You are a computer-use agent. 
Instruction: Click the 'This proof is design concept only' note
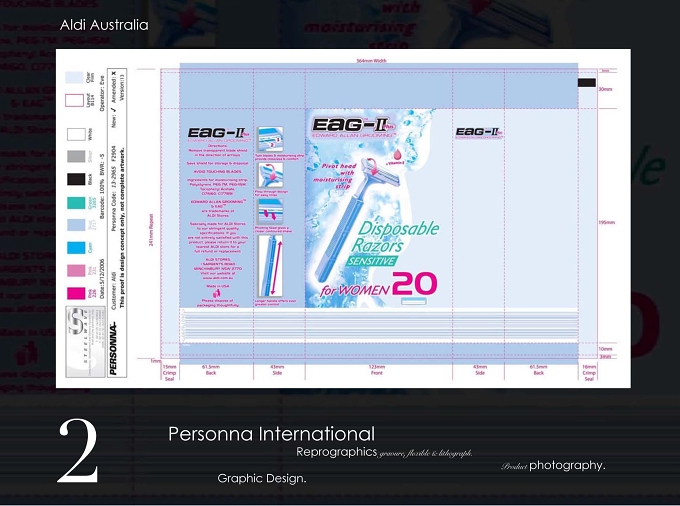(122, 229)
